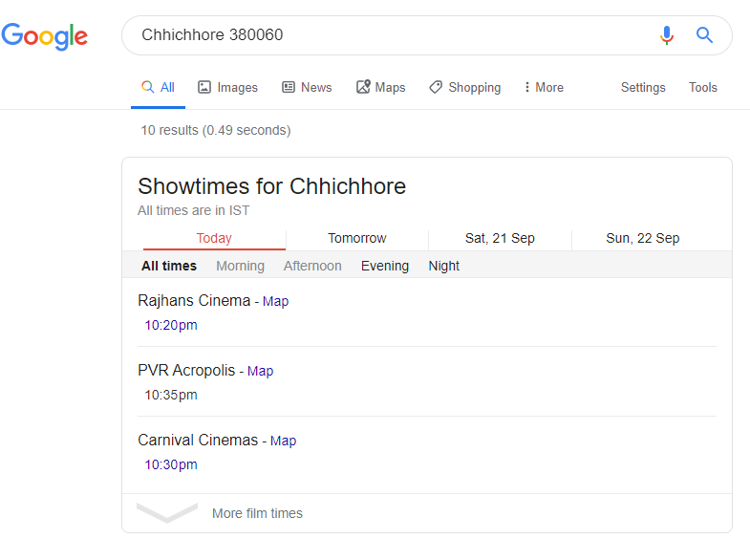The width and height of the screenshot is (750, 560).
Task: Open the Shopping search tab
Action: [465, 88]
